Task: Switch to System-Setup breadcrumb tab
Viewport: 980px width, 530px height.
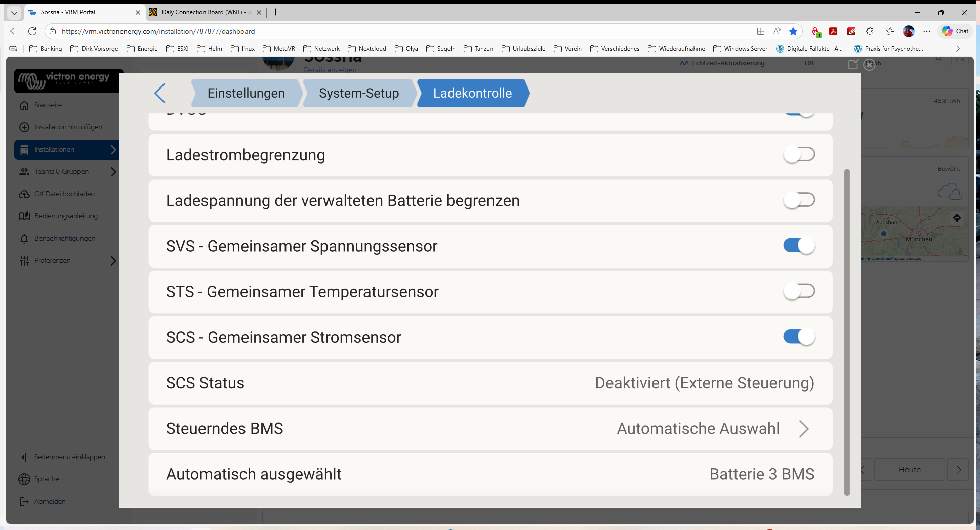Action: coord(359,93)
